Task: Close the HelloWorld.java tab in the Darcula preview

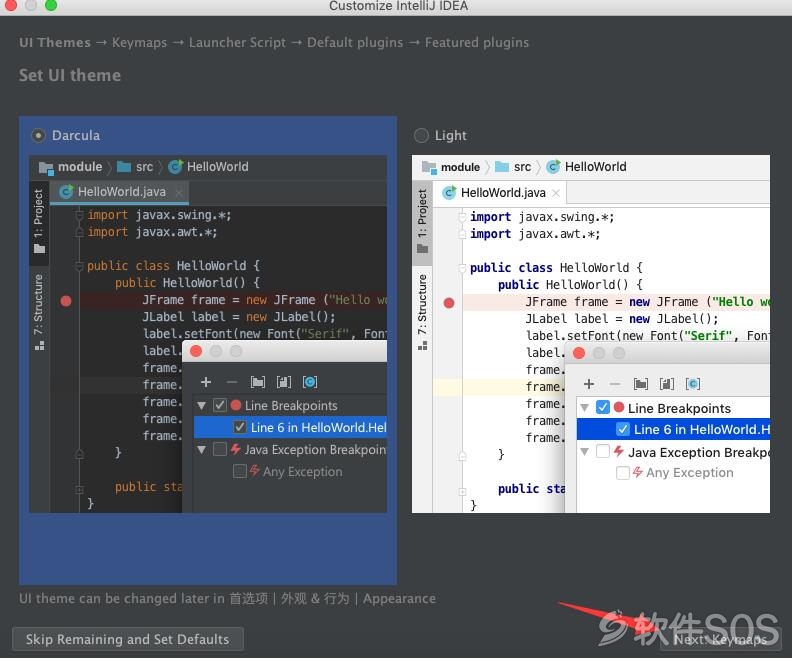Action: tap(179, 192)
